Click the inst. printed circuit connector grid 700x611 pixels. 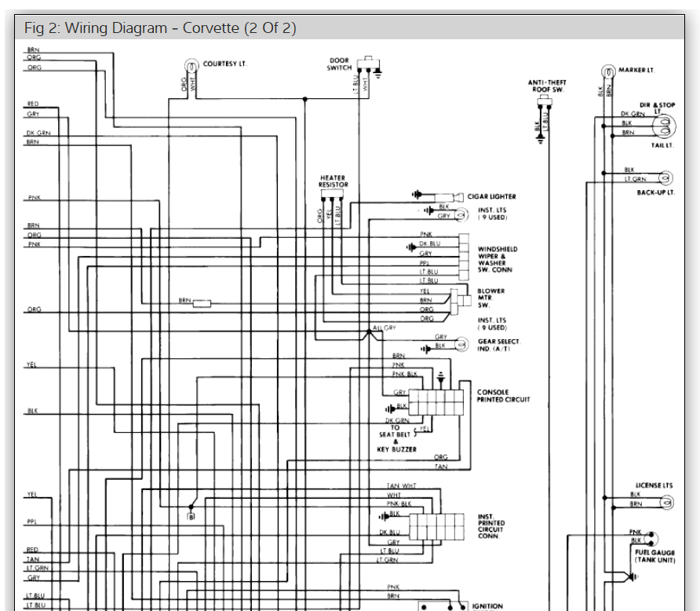click(436, 527)
